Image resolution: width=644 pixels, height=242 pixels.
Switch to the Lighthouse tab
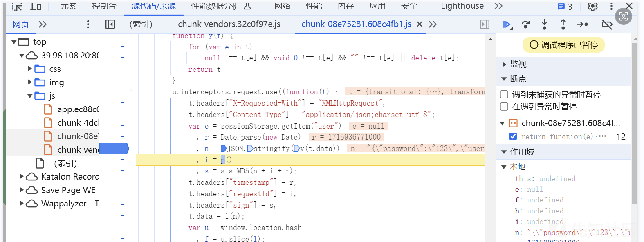[x=462, y=6]
